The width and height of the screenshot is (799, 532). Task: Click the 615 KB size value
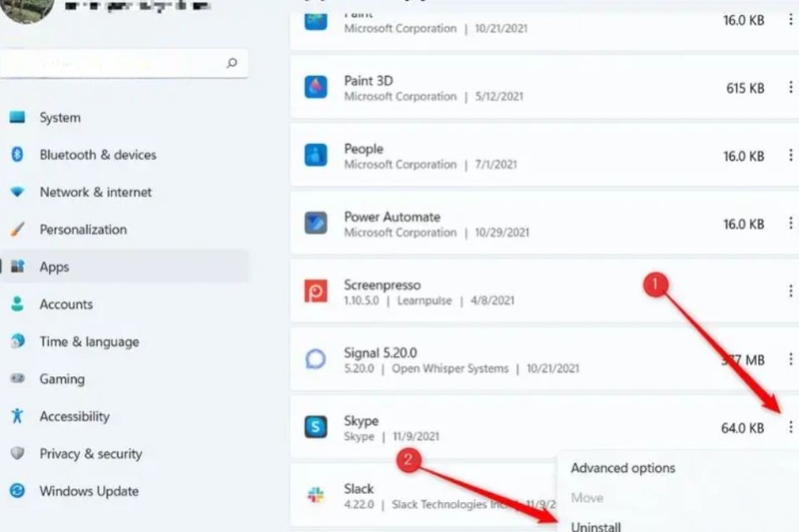point(745,88)
